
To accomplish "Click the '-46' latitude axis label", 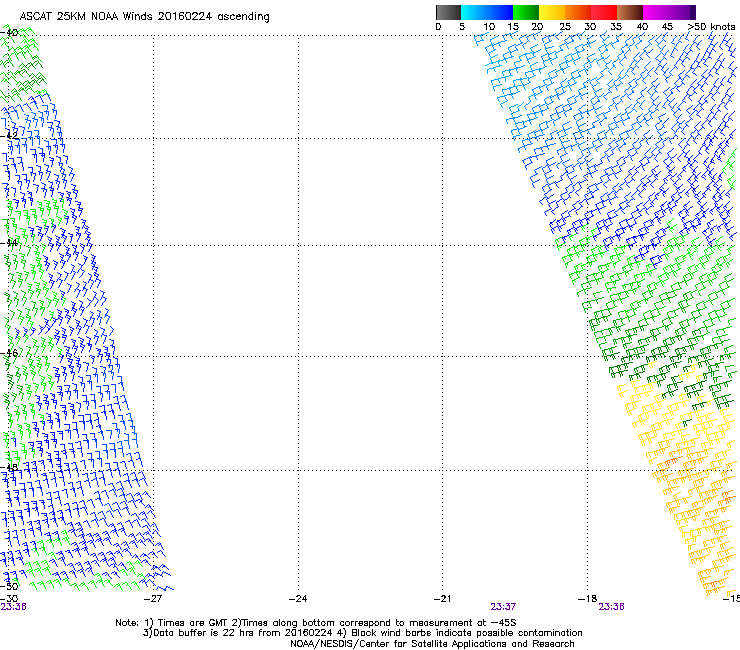I will tap(9, 353).
